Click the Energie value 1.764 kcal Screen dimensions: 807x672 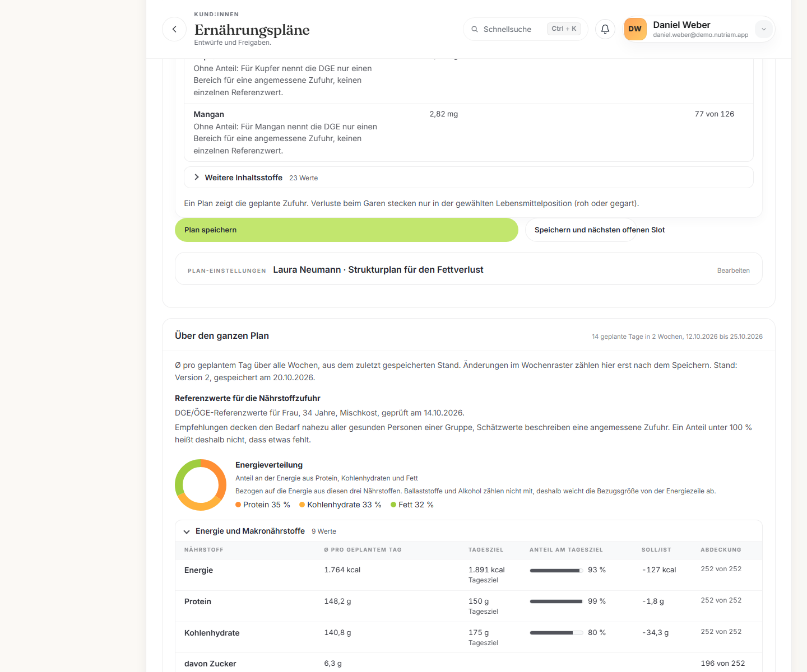click(x=342, y=570)
